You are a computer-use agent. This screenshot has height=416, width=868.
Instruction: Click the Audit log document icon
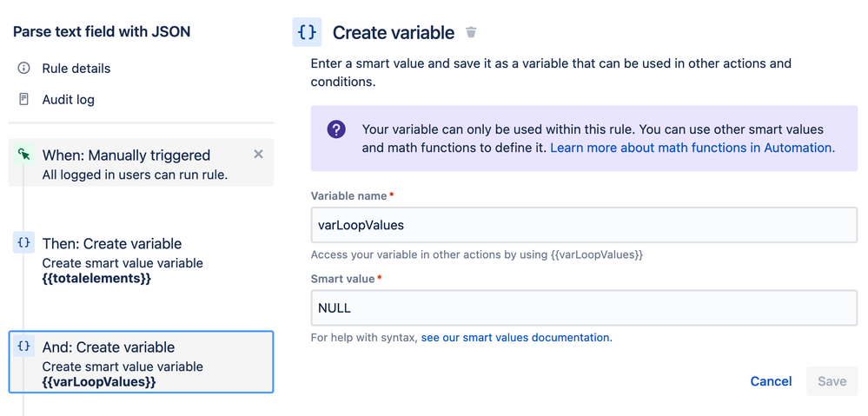[23, 100]
